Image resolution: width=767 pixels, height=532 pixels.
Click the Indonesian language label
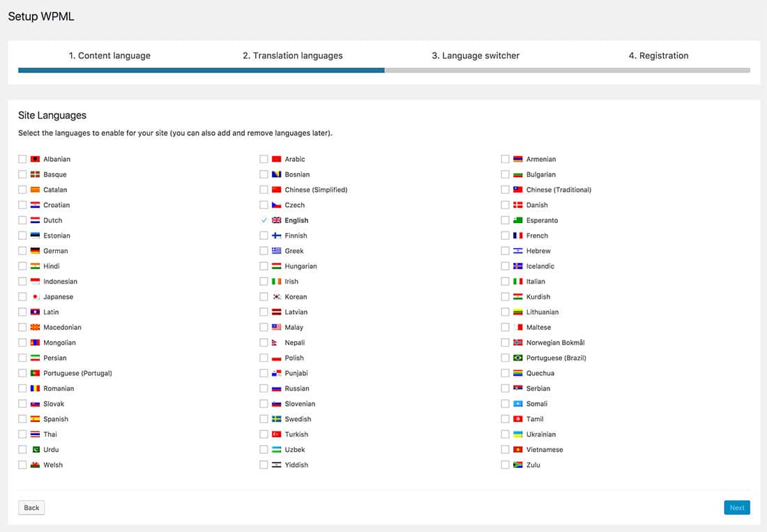(60, 281)
